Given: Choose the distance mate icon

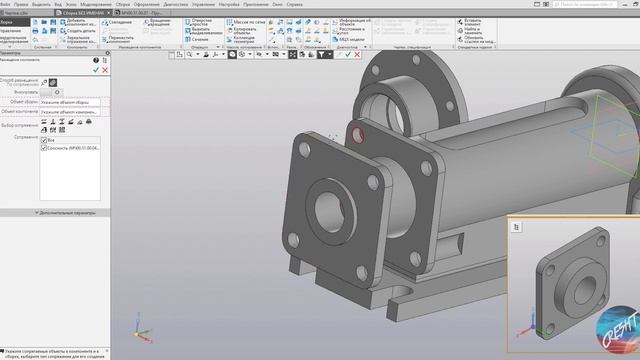Looking at the screenshot, I should tap(62, 122).
